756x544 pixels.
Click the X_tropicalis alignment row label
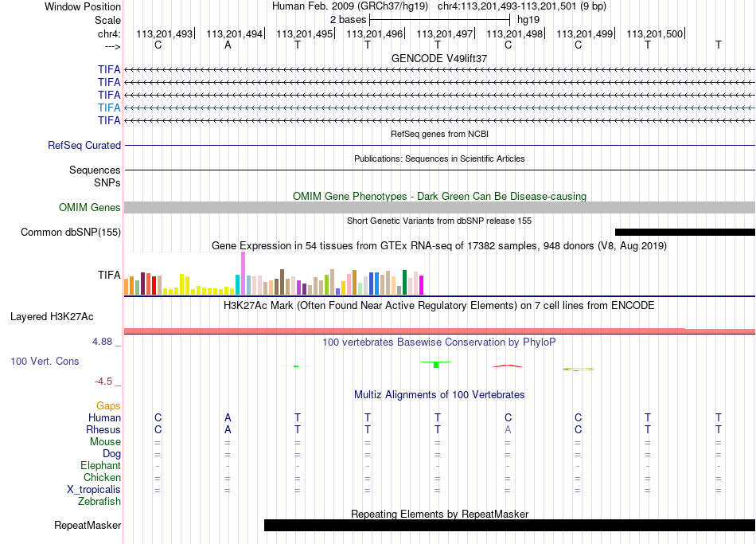click(x=94, y=490)
